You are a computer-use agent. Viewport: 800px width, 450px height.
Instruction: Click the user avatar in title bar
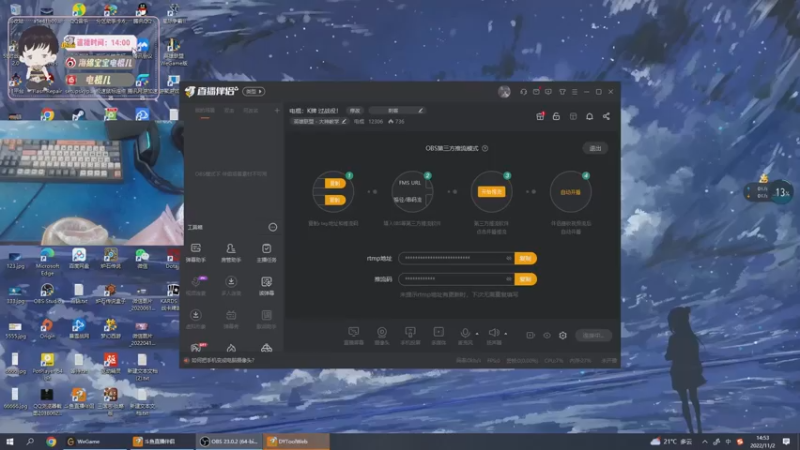(x=504, y=92)
